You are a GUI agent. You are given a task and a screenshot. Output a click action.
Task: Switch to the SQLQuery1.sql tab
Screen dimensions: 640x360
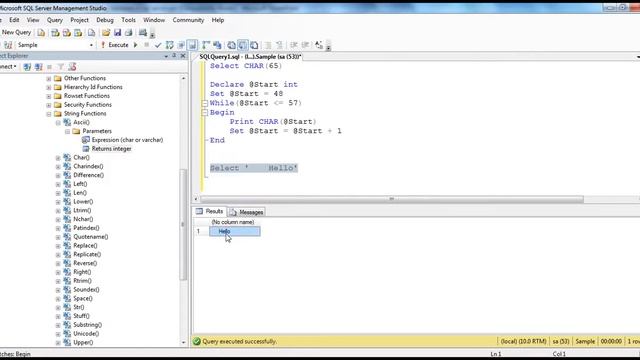point(250,57)
